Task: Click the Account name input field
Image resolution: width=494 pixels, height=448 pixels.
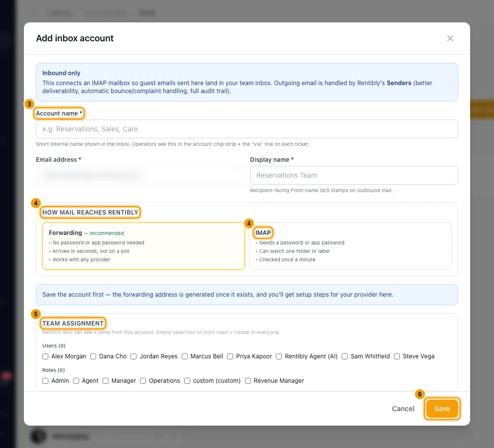Action: (247, 129)
